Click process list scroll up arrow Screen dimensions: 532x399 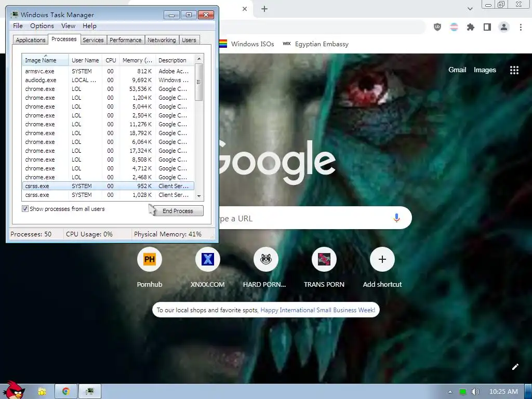tap(199, 59)
